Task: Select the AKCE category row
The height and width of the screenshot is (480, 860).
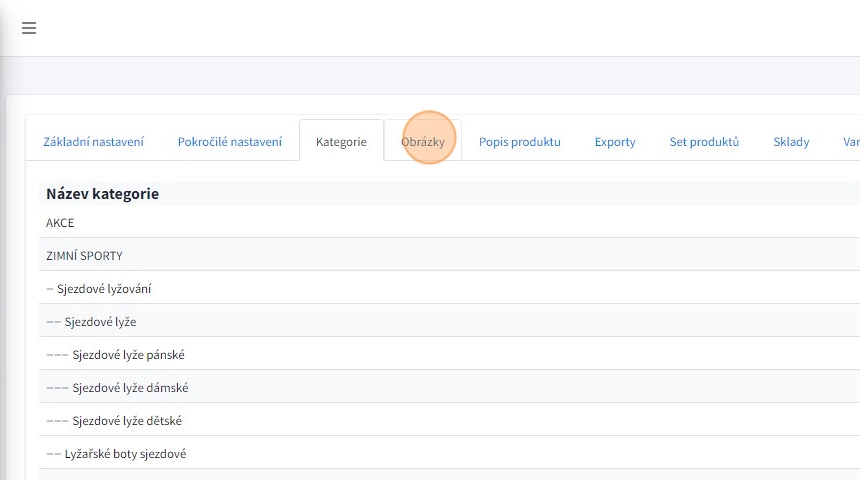Action: (x=60, y=223)
